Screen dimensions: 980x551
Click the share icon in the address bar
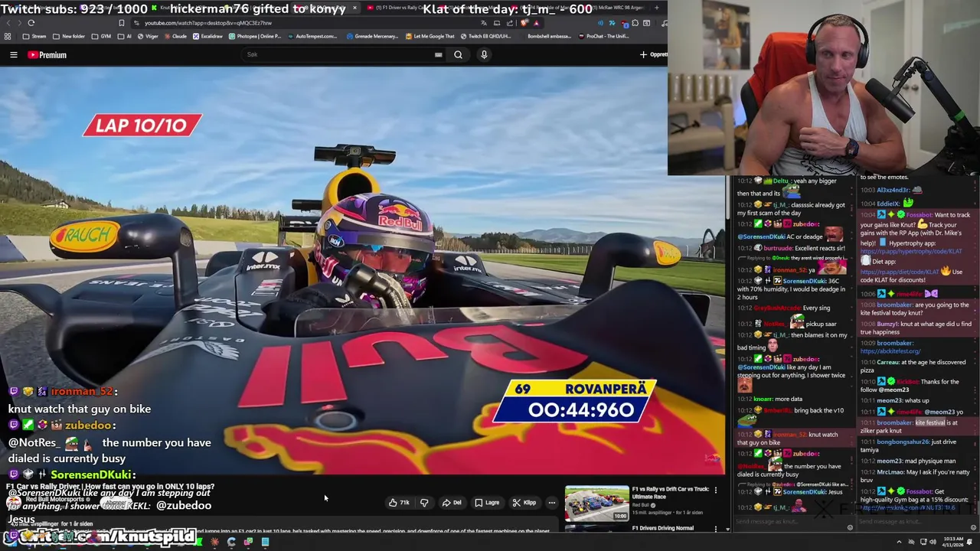pos(509,23)
